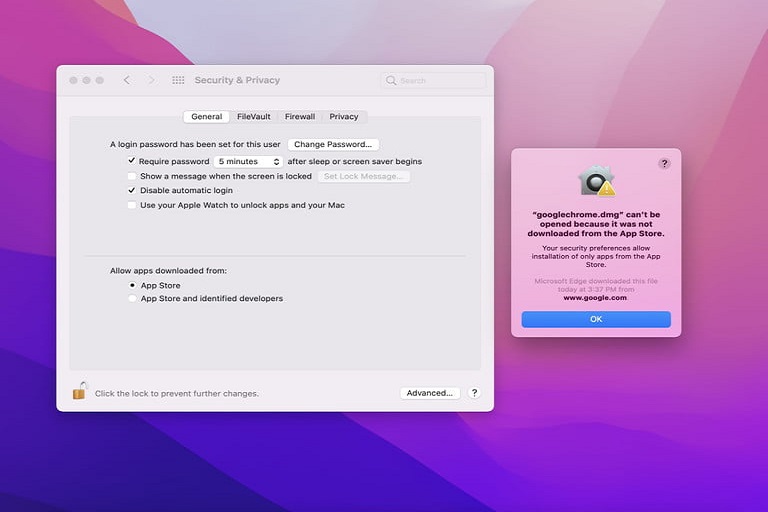Click the help question mark beside Advanced
Image resolution: width=768 pixels, height=512 pixels.
click(x=474, y=393)
